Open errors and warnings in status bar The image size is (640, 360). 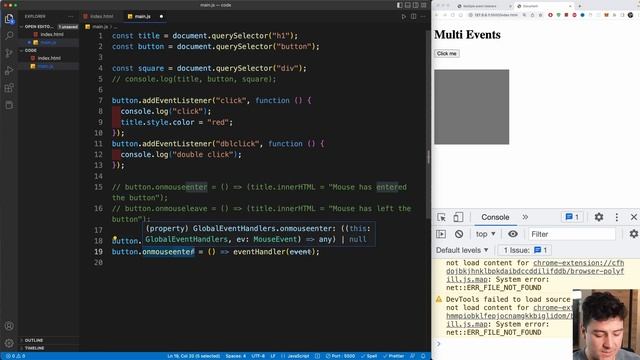[16, 356]
